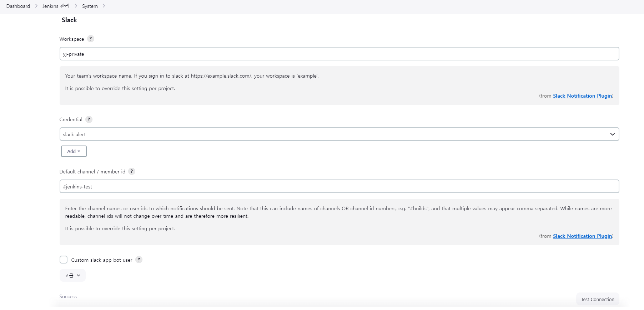Expand the Add credentials dropdown button
This screenshot has width=644, height=310.
pyautogui.click(x=74, y=151)
